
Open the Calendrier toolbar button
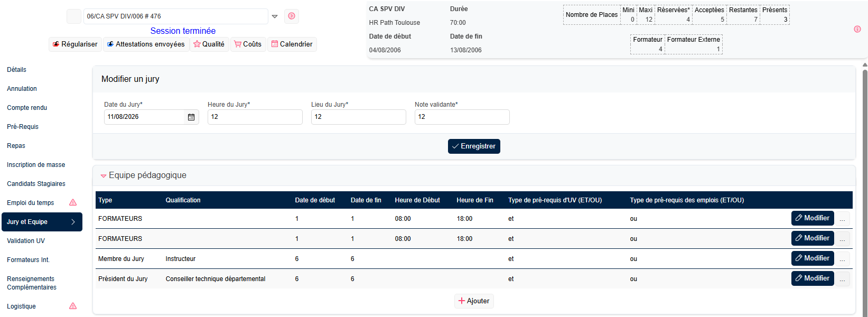(x=292, y=44)
